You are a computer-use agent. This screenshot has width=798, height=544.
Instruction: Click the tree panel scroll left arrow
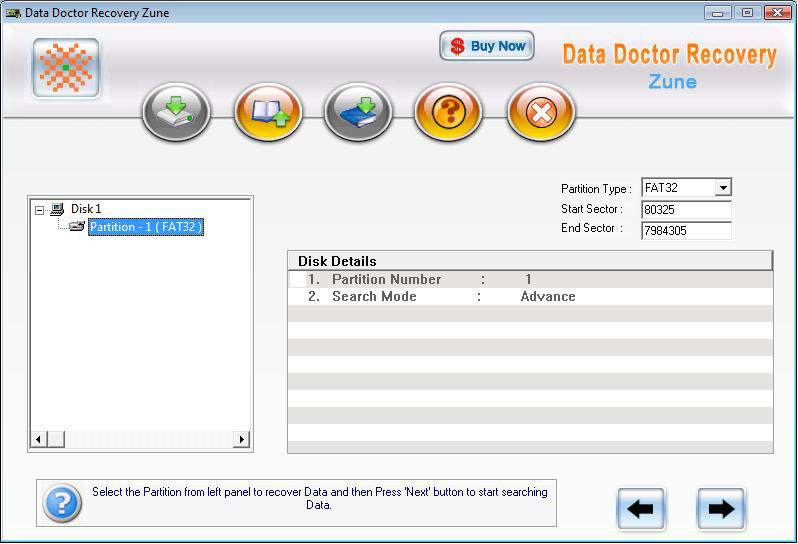coord(39,439)
